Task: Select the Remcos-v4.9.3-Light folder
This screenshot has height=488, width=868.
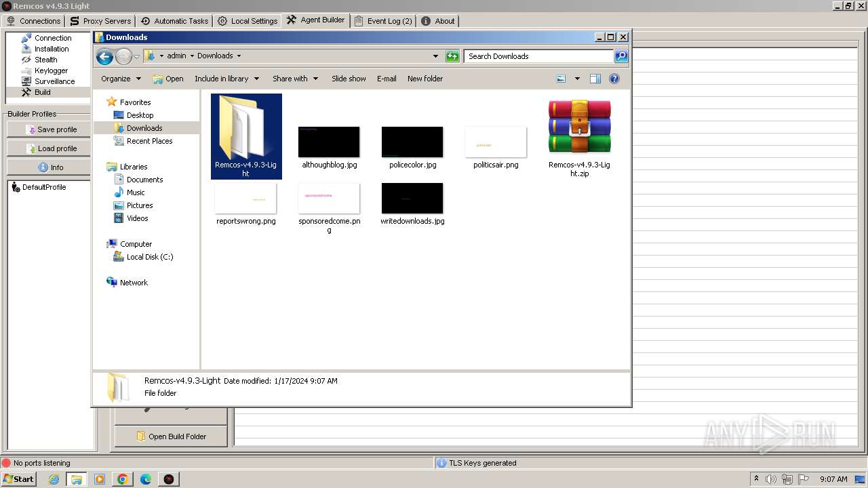Action: (246, 136)
